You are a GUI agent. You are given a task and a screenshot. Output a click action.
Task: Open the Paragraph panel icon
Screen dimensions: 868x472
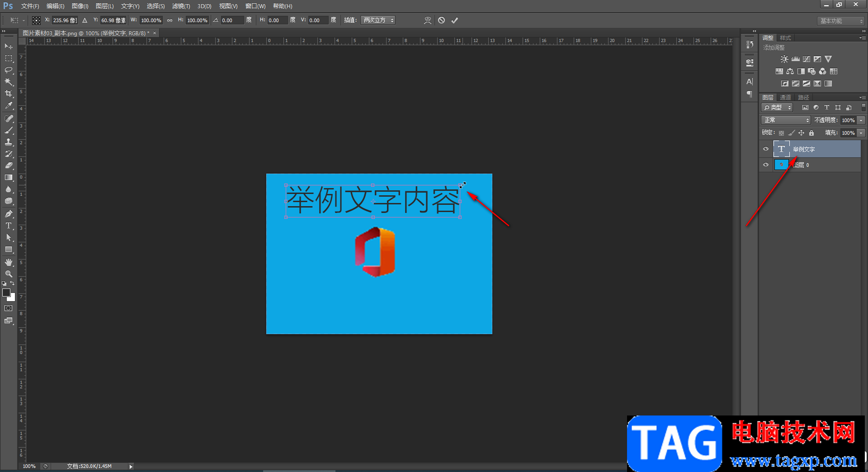750,94
